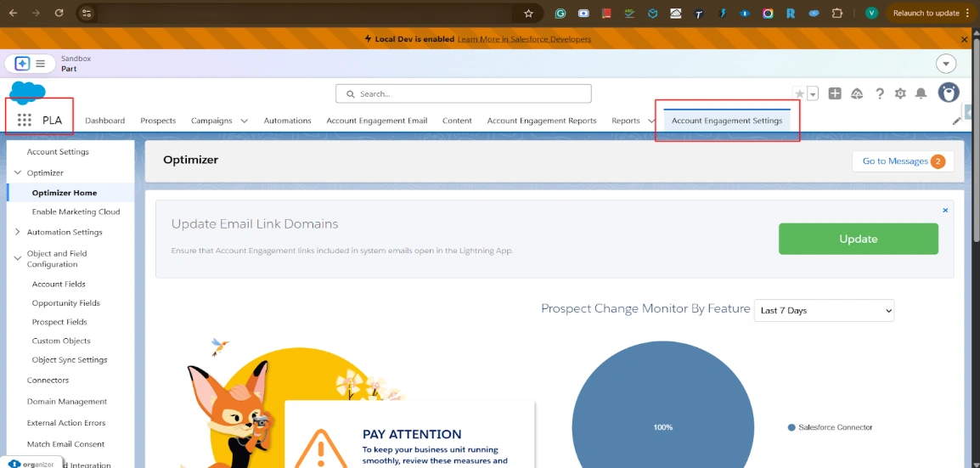Click the blue pie chart slice
This screenshot has width=980, height=468.
(x=663, y=406)
